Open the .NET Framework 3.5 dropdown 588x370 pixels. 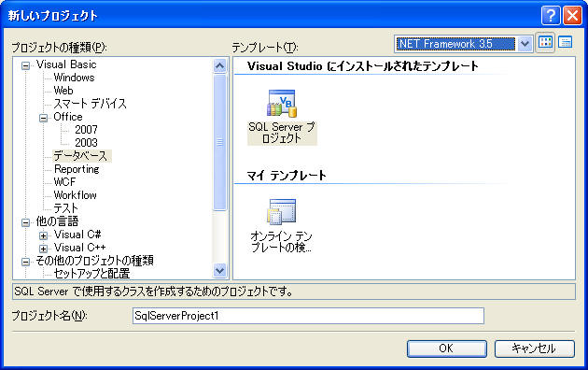[x=525, y=44]
